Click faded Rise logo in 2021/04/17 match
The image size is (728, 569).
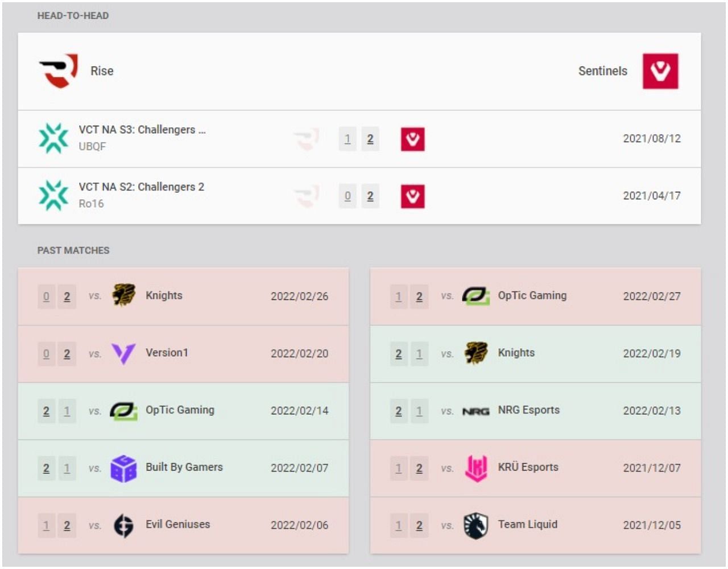coord(307,196)
